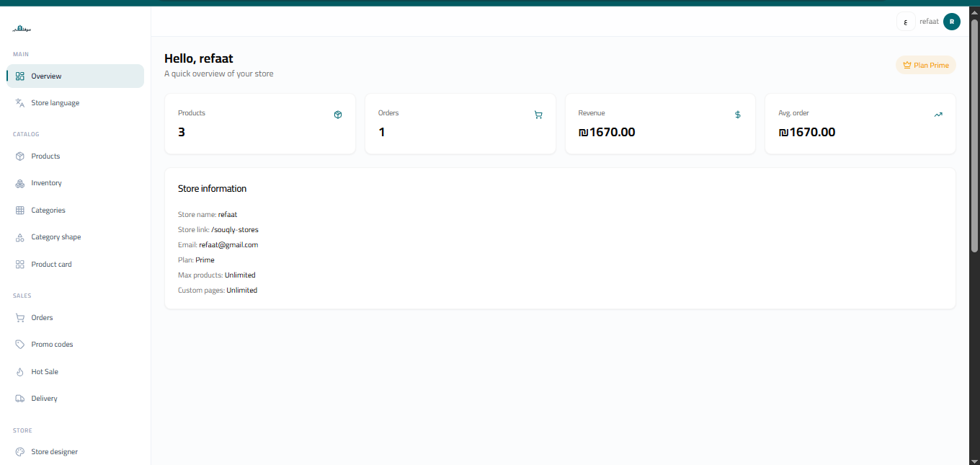
Task: Click the store logo at sidebar top
Action: tap(22, 29)
